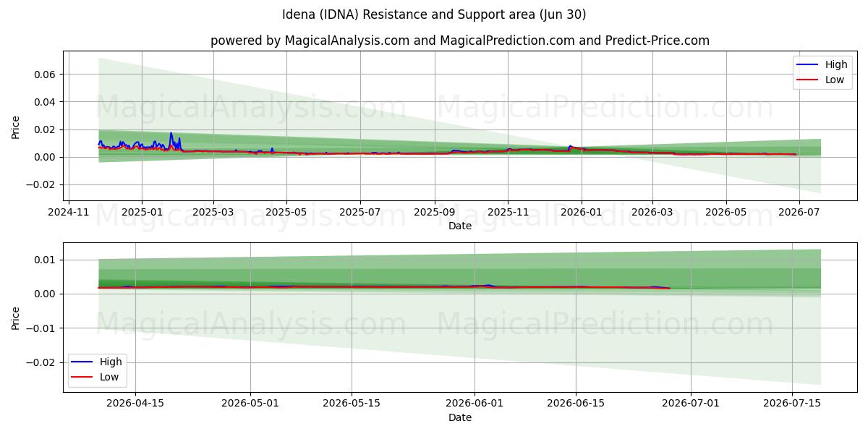Screen dimensions: 868x434
Task: Click the '2026-06-15' tick label
Action: [576, 404]
